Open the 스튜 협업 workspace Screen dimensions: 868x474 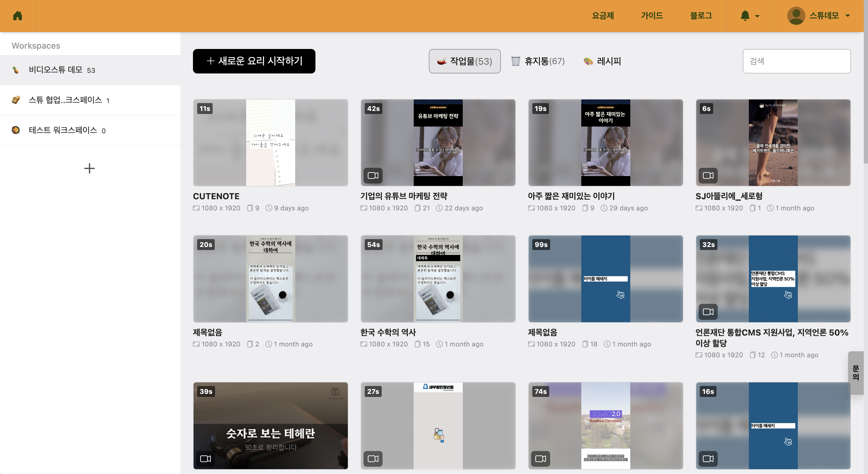tap(65, 100)
